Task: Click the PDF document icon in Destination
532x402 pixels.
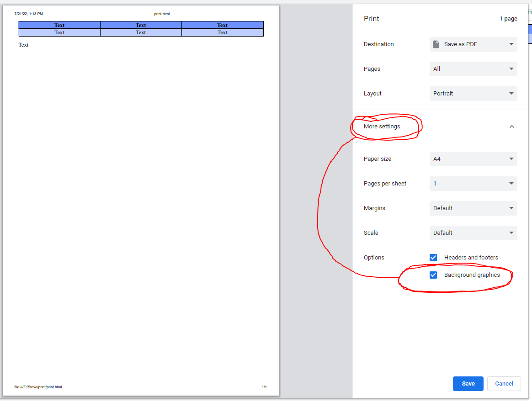Action: pyautogui.click(x=436, y=44)
